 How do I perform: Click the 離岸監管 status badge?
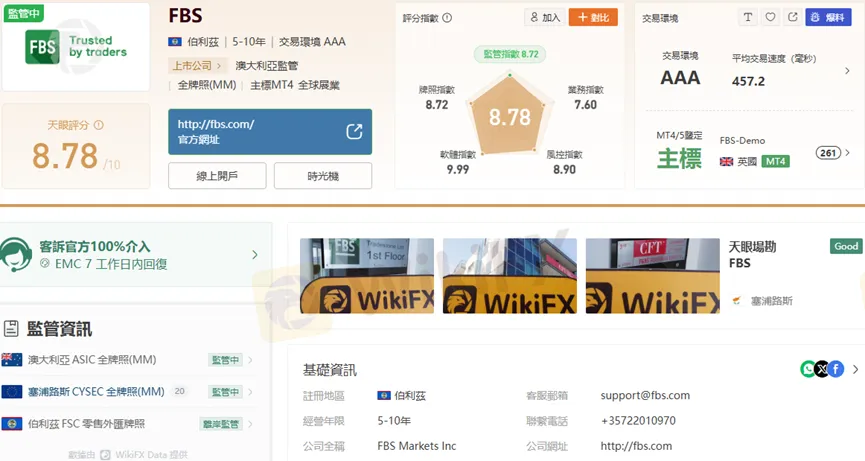[221, 424]
